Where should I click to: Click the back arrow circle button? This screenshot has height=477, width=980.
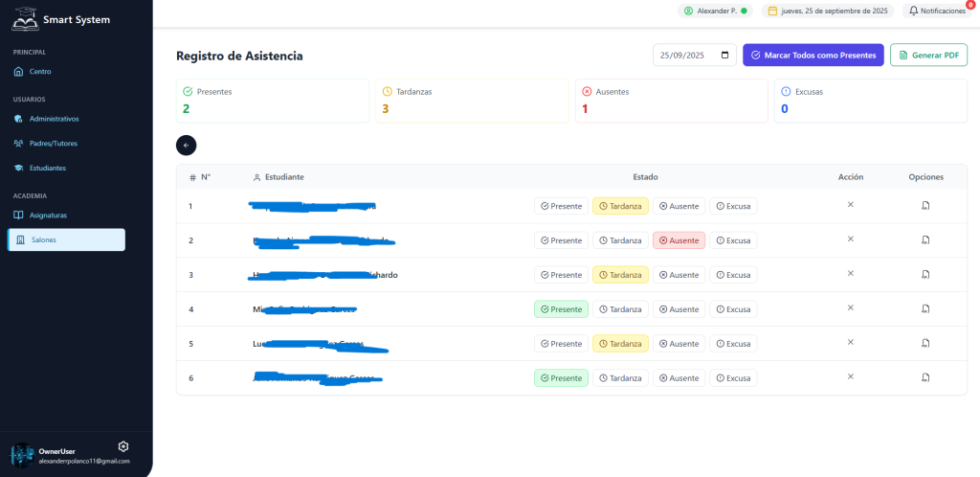[x=186, y=145]
